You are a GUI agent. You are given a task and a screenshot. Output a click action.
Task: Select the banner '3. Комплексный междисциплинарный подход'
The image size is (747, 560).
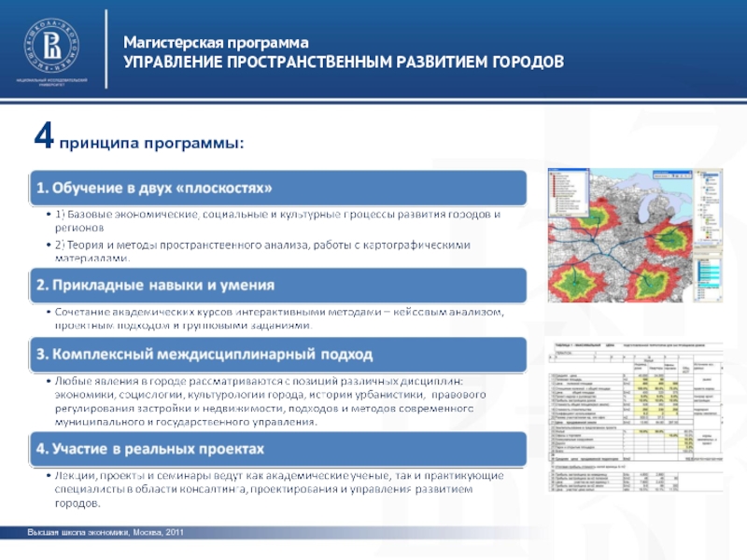(x=278, y=355)
